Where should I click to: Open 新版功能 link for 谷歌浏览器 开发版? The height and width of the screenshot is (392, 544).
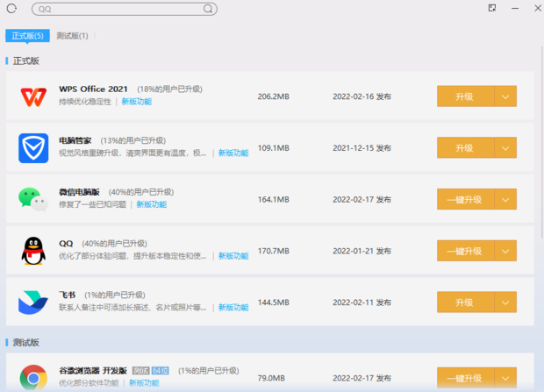pyautogui.click(x=144, y=383)
